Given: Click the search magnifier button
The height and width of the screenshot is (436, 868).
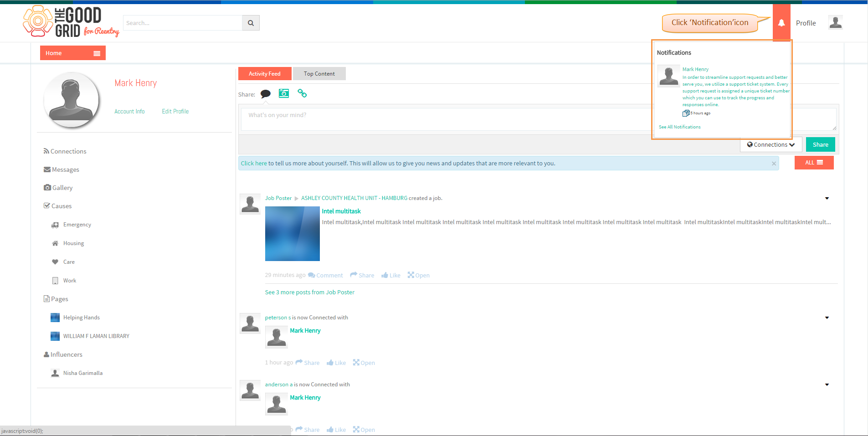Looking at the screenshot, I should tap(251, 23).
